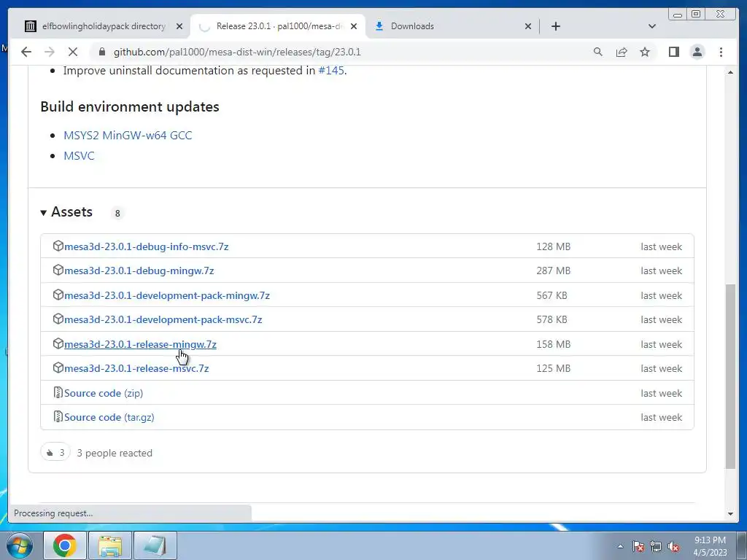Click the scrollbar up arrow

(730, 72)
